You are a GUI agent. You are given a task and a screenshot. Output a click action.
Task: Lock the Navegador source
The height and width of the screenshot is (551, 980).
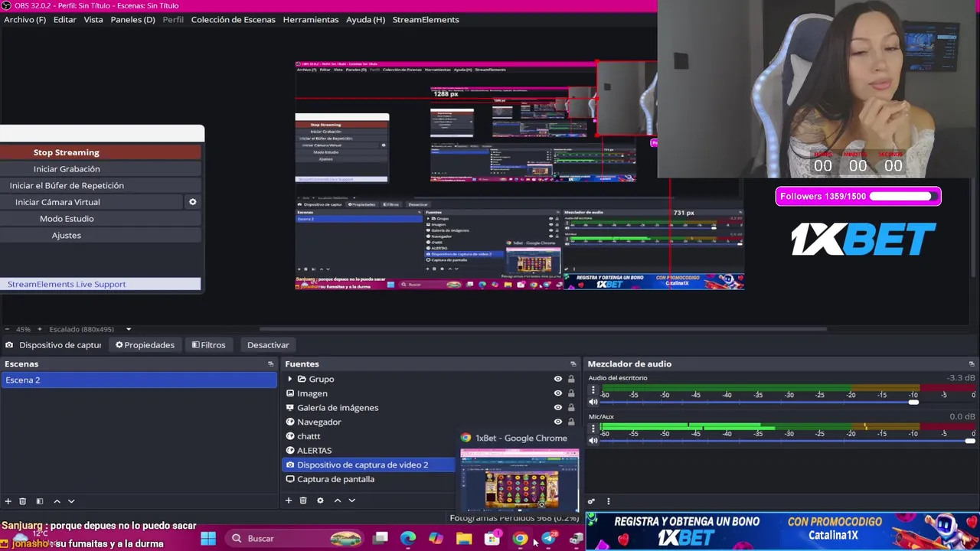point(571,422)
